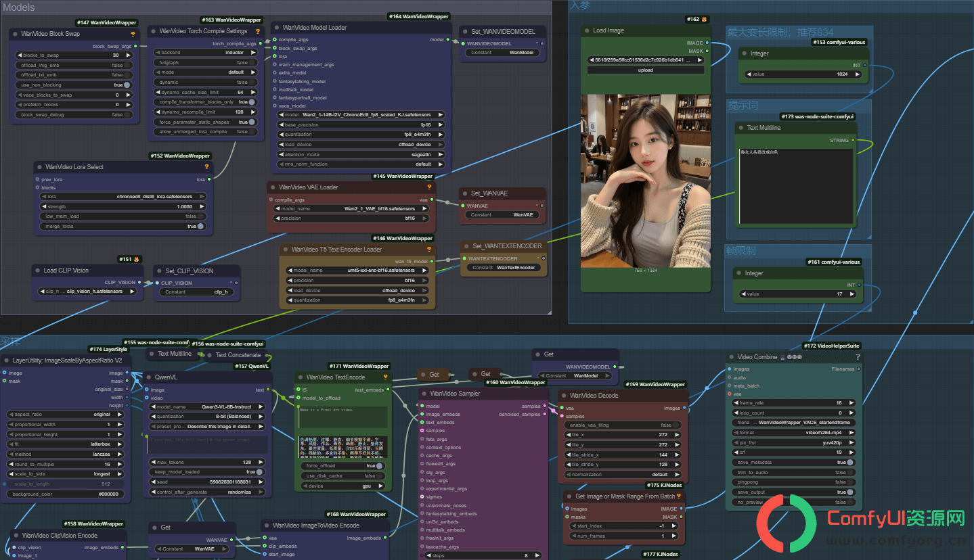Open help for WanVideo Block Swap node

coord(133,33)
